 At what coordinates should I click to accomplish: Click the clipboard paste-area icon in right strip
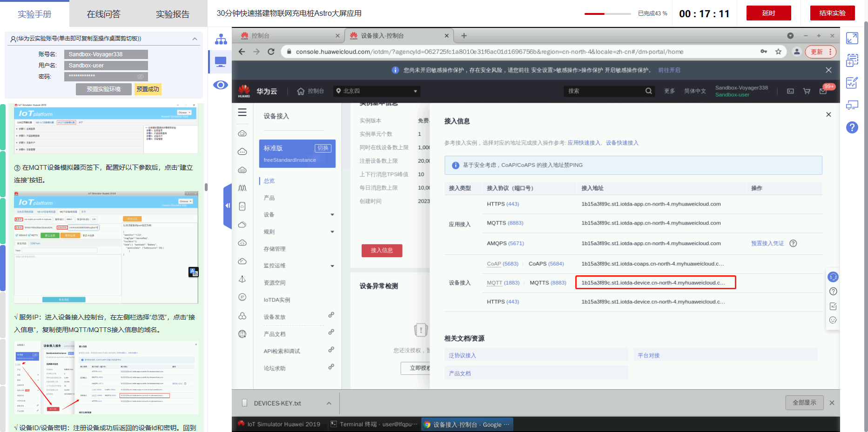[x=852, y=60]
